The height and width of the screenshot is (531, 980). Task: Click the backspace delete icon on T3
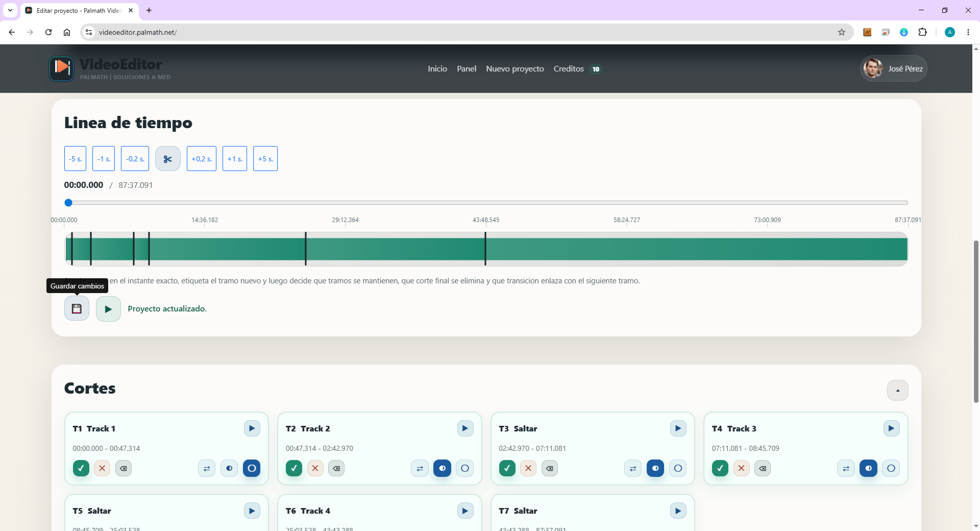(x=550, y=468)
